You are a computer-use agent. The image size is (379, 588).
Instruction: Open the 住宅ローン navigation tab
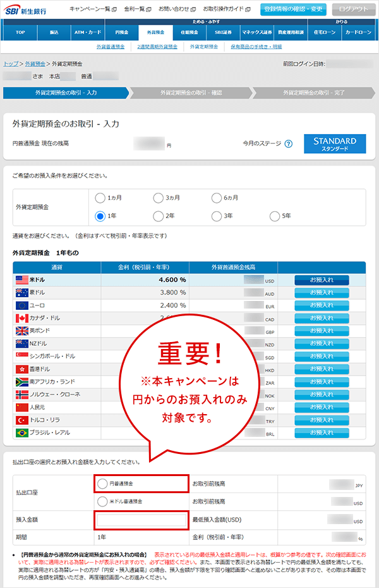[325, 32]
